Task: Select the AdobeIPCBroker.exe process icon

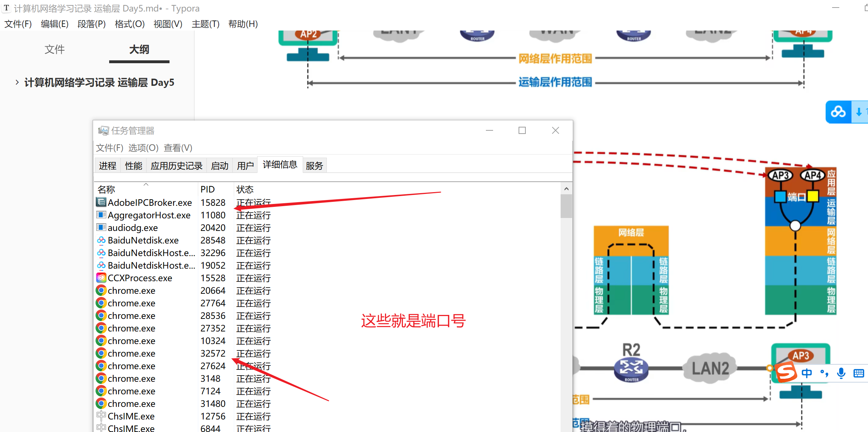Action: click(x=101, y=202)
